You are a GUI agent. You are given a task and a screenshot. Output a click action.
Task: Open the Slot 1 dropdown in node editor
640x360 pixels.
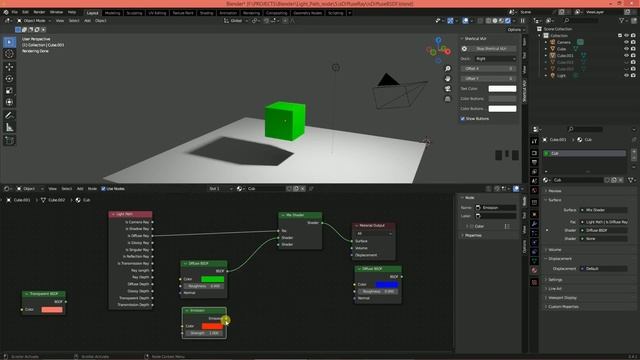point(220,189)
